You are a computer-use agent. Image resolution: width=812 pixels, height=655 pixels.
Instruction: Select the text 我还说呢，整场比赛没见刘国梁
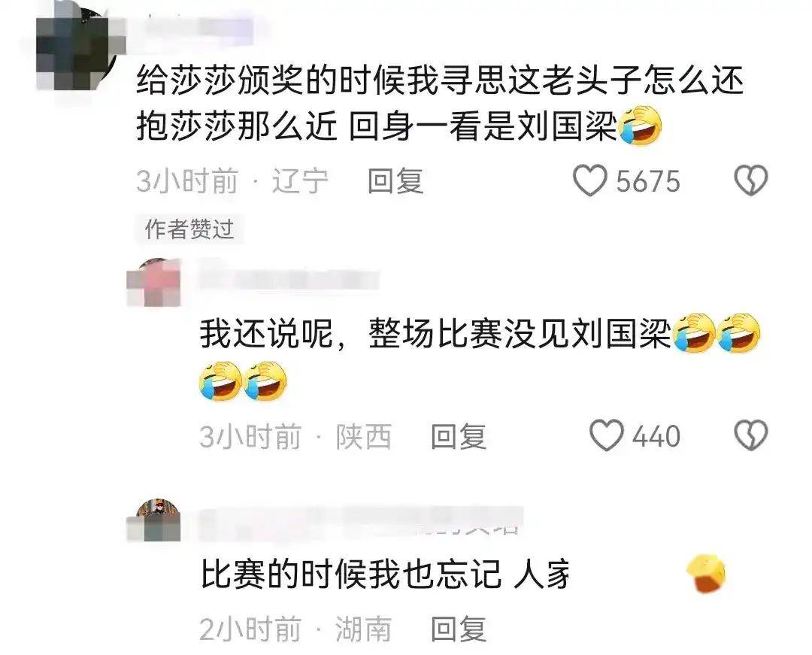pos(435,333)
